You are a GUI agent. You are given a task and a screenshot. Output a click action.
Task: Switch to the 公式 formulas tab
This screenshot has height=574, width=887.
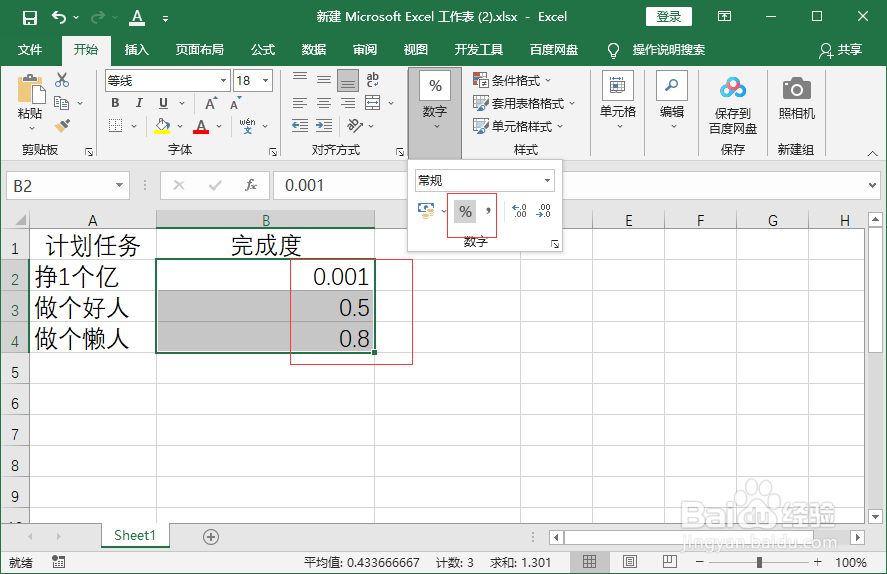(263, 50)
